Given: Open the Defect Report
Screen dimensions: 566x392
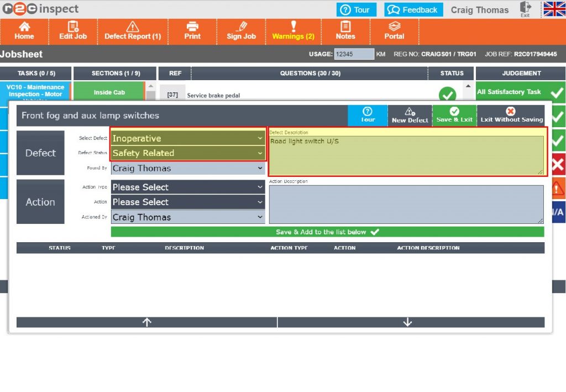Looking at the screenshot, I should pyautogui.click(x=133, y=32).
